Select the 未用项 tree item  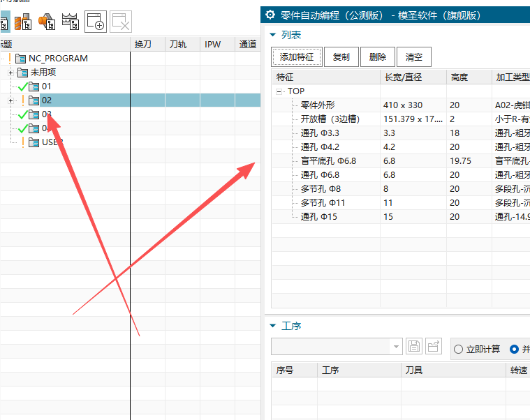click(x=43, y=73)
